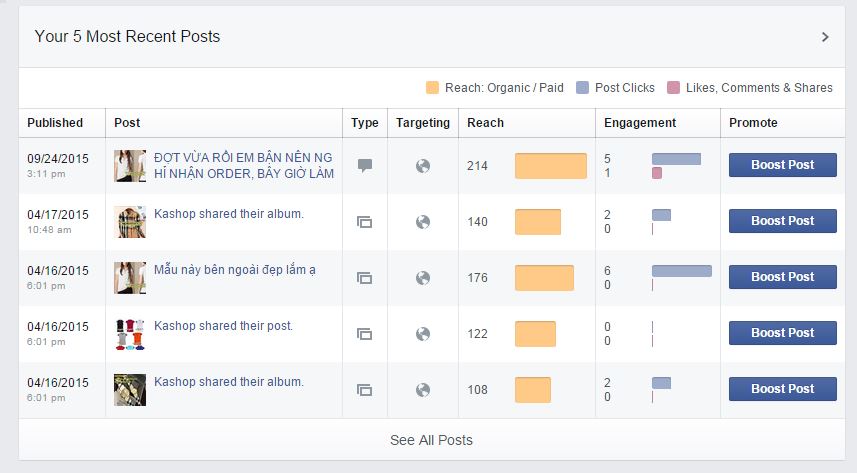Viewport: 857px width, 473px height.
Task: Open "Kashop shared their post." link
Action: point(223,326)
